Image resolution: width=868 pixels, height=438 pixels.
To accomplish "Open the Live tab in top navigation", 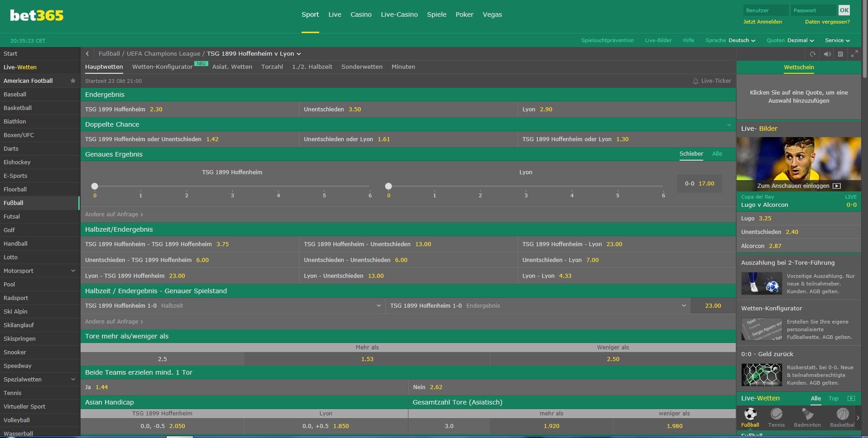I will coord(335,14).
